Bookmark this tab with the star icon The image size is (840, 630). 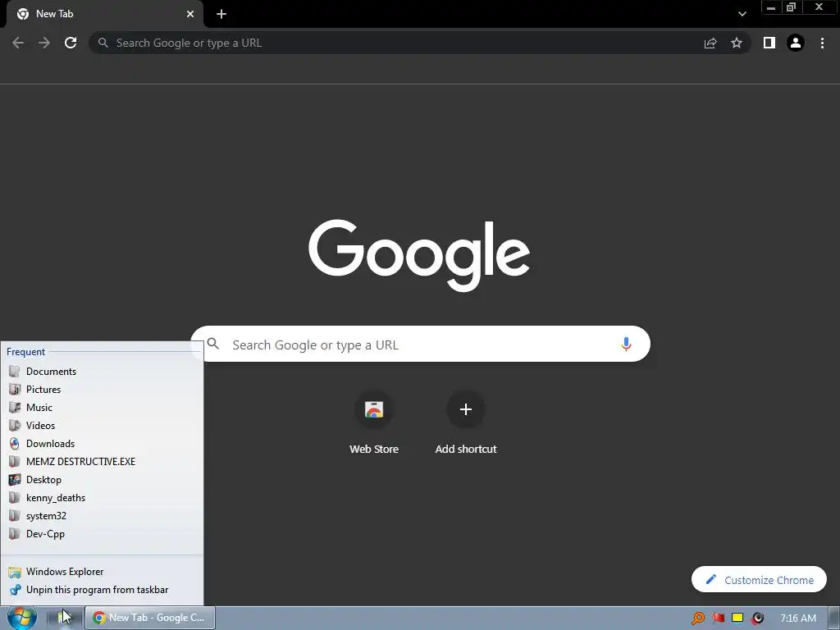click(x=737, y=43)
